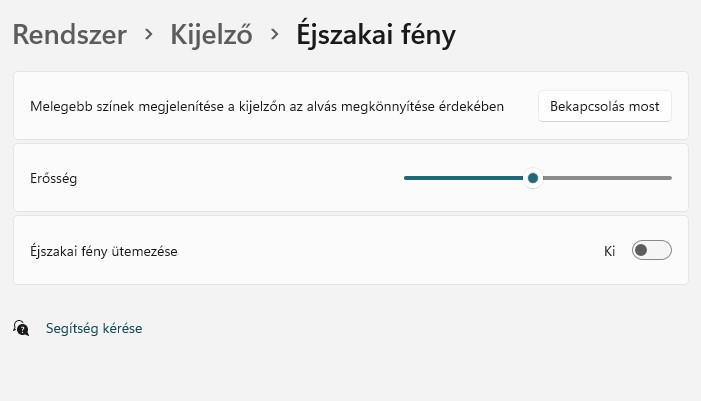701x401 pixels.
Task: Open the Segítség kérése link
Action: pos(94,328)
